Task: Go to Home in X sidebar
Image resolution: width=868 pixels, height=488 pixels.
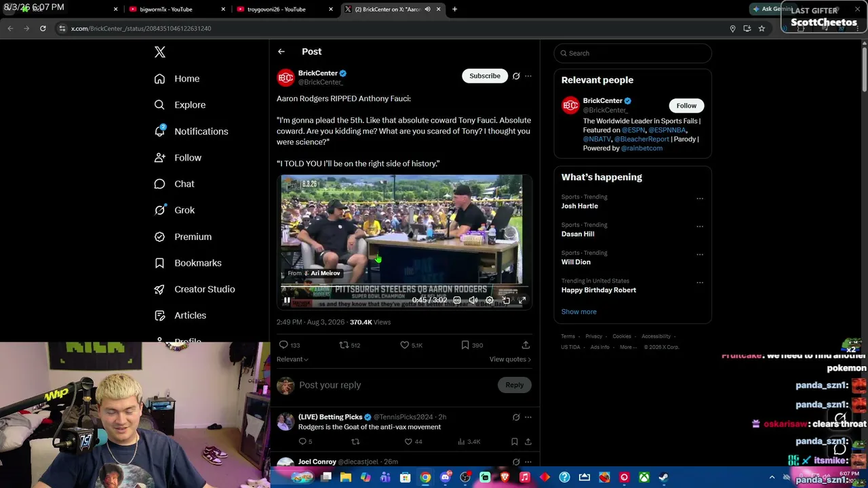Action: point(177,79)
